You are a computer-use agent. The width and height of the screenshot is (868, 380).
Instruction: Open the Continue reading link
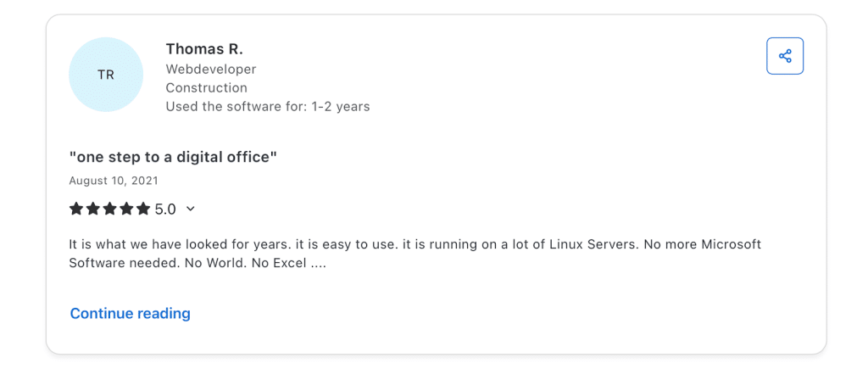point(130,313)
